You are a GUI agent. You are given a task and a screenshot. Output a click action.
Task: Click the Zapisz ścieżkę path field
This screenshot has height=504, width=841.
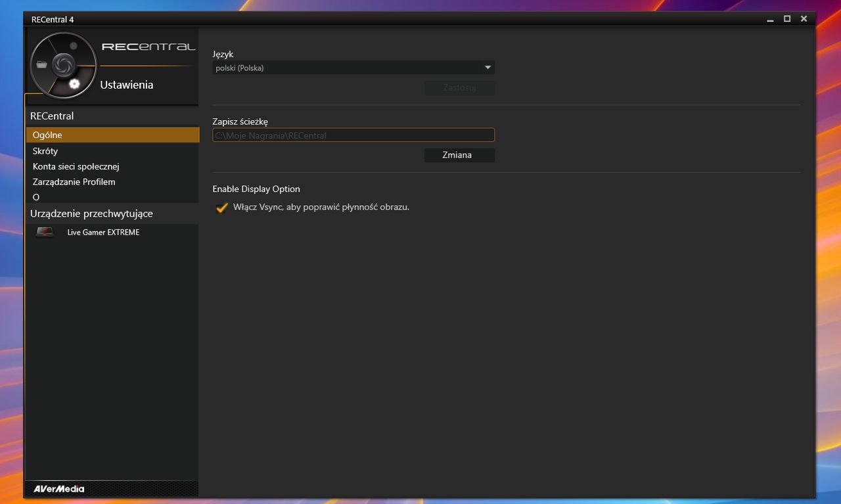point(353,135)
